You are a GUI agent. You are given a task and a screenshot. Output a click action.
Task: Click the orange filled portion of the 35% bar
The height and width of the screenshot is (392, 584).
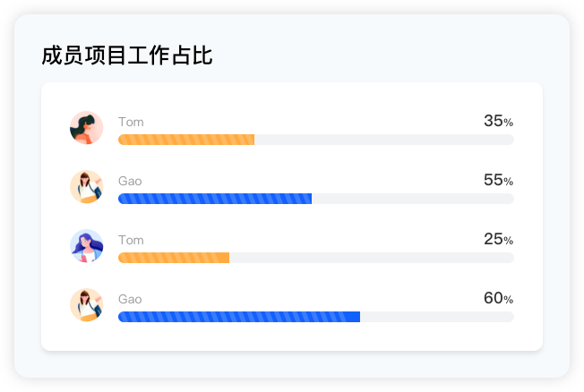coord(186,140)
